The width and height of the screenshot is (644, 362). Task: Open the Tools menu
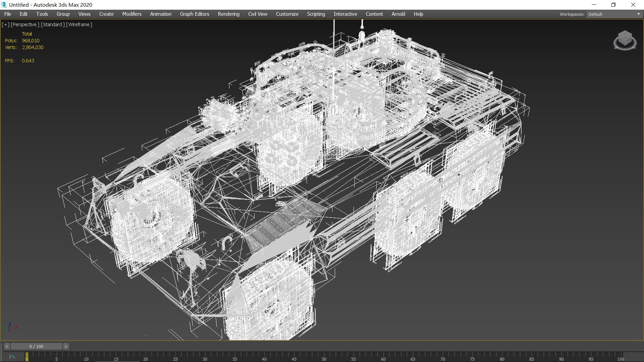point(42,14)
